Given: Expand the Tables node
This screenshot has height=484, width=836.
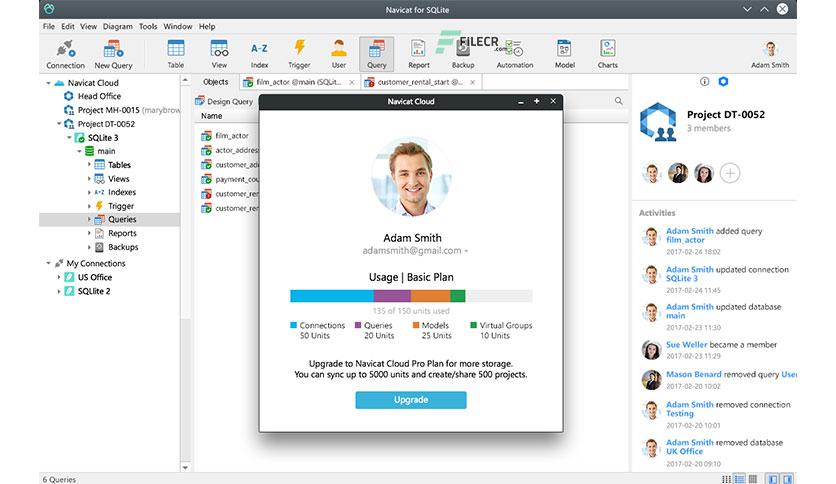Looking at the screenshot, I should point(89,165).
